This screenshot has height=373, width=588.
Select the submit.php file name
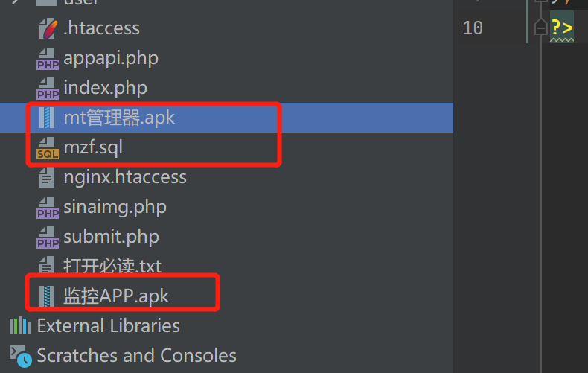point(111,237)
